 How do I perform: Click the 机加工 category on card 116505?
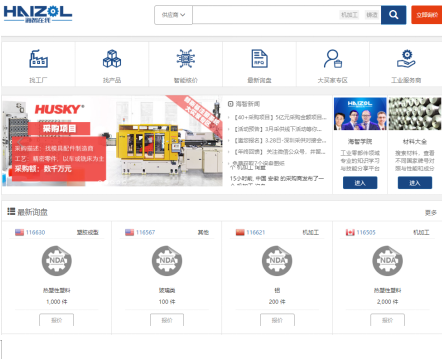pyautogui.click(x=421, y=232)
